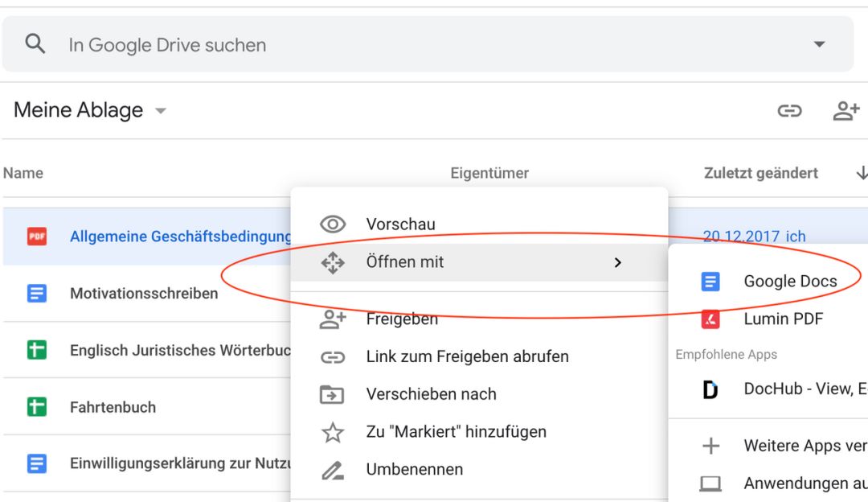Image resolution: width=868 pixels, height=502 pixels.
Task: Click the Lumin PDF app icon
Action: point(710,319)
